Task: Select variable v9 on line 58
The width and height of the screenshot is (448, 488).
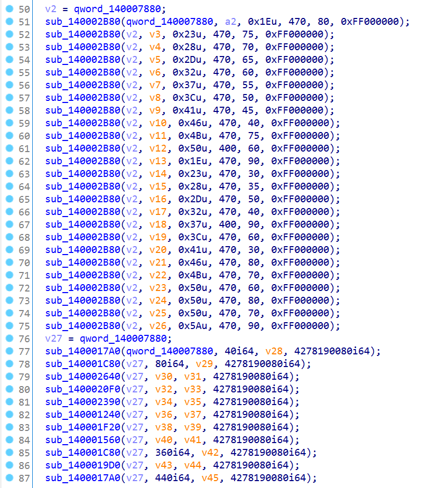Action: (155, 110)
